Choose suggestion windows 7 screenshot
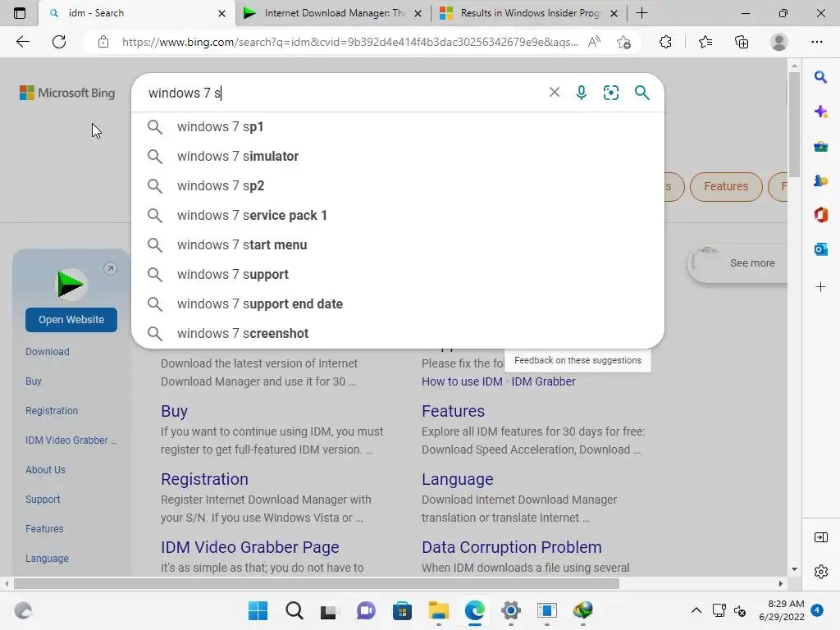Image resolution: width=840 pixels, height=630 pixels. click(x=398, y=333)
